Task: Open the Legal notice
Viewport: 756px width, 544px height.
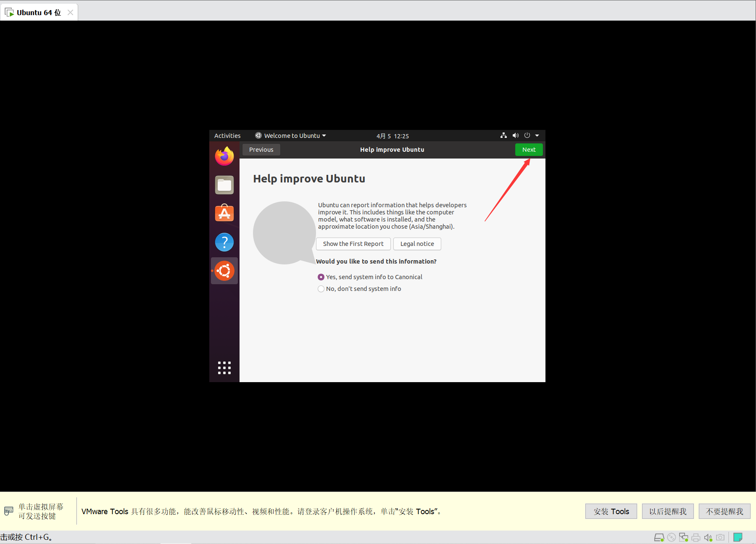Action: coord(417,244)
